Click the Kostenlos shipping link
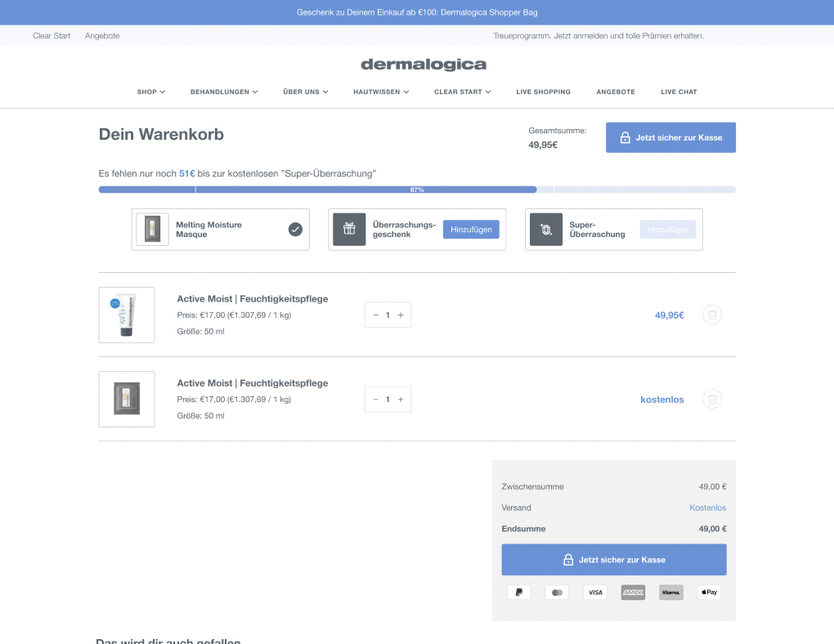 click(x=706, y=508)
